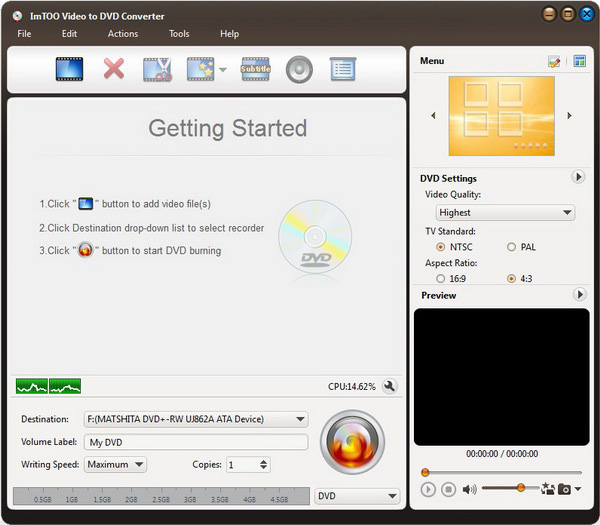Image resolution: width=600 pixels, height=525 pixels.
Task: Click the CPU:14.62% status text
Action: coord(352,387)
